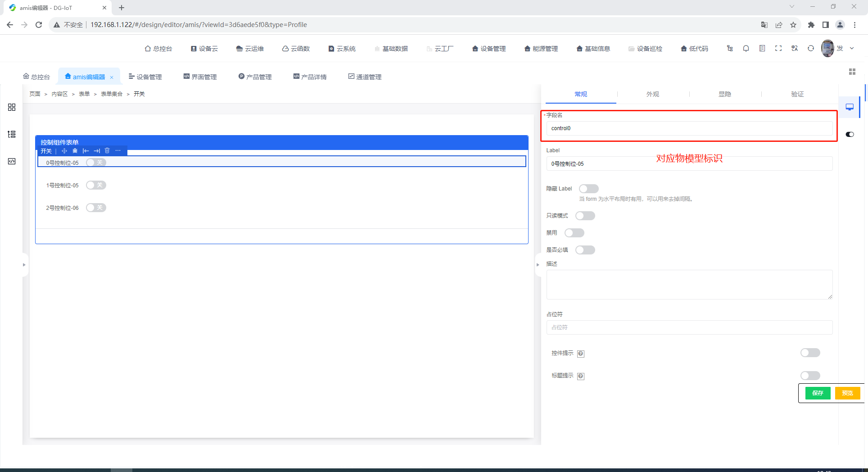Enable the 是否必填 switch
This screenshot has width=868, height=472.
tap(585, 250)
